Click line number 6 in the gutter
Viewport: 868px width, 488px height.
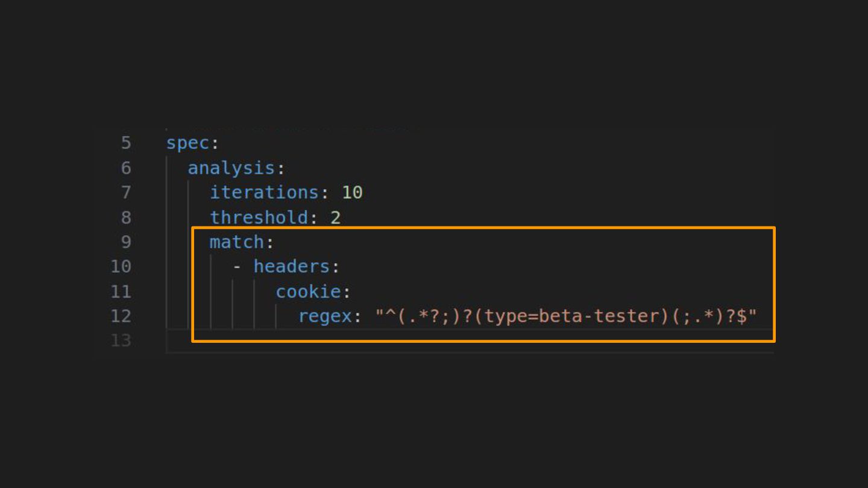pyautogui.click(x=125, y=167)
